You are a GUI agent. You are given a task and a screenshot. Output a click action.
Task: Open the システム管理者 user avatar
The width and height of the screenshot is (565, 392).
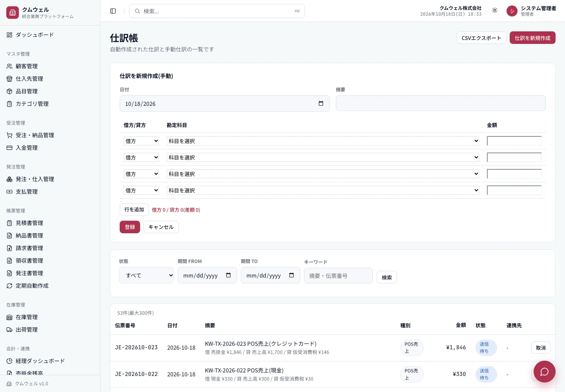pos(512,11)
